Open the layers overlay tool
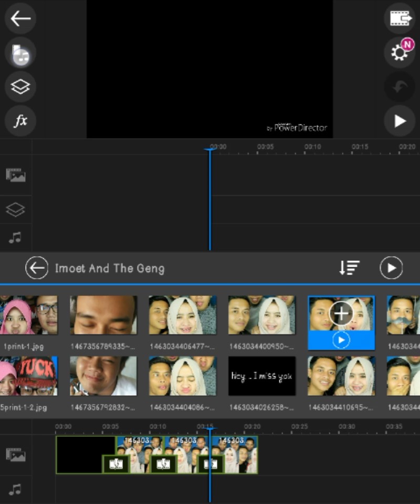 pos(20,87)
